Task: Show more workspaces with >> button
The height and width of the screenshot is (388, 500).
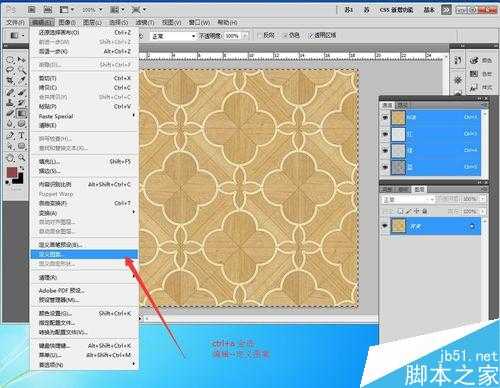Action: (x=446, y=10)
